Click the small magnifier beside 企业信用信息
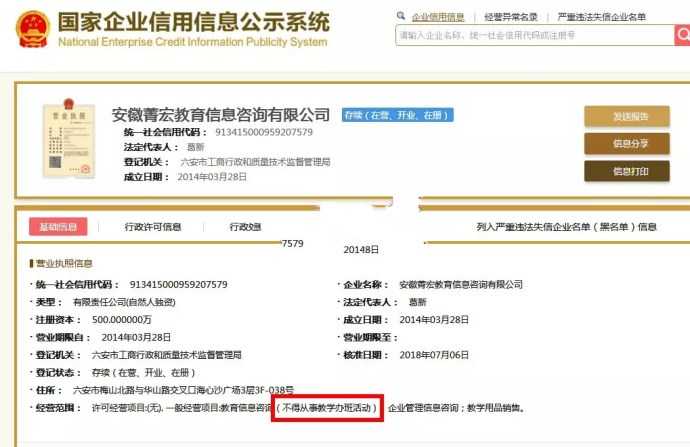 coord(401,17)
